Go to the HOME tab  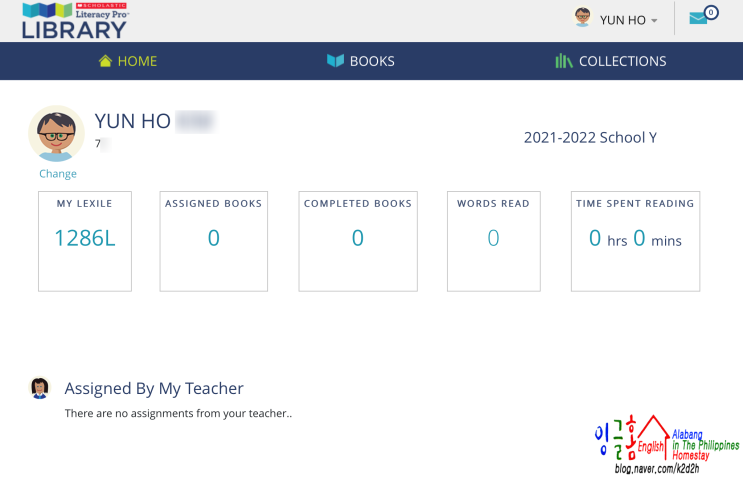click(x=128, y=61)
